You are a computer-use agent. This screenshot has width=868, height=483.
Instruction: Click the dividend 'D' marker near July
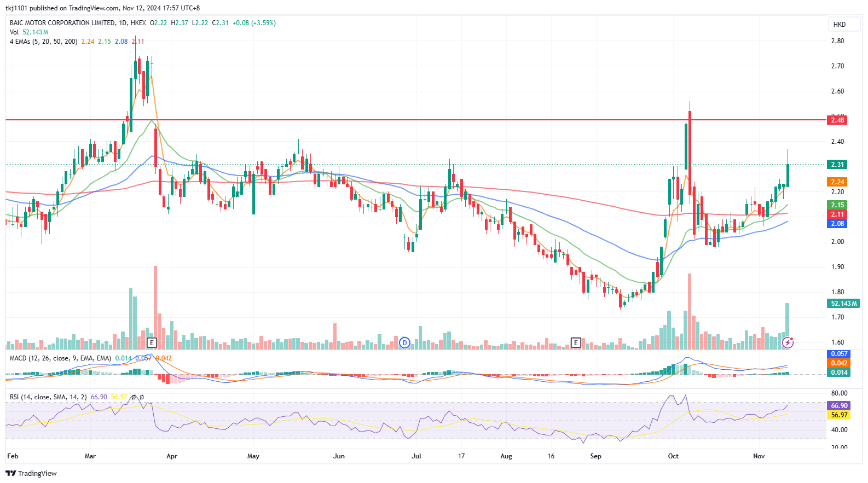[404, 343]
